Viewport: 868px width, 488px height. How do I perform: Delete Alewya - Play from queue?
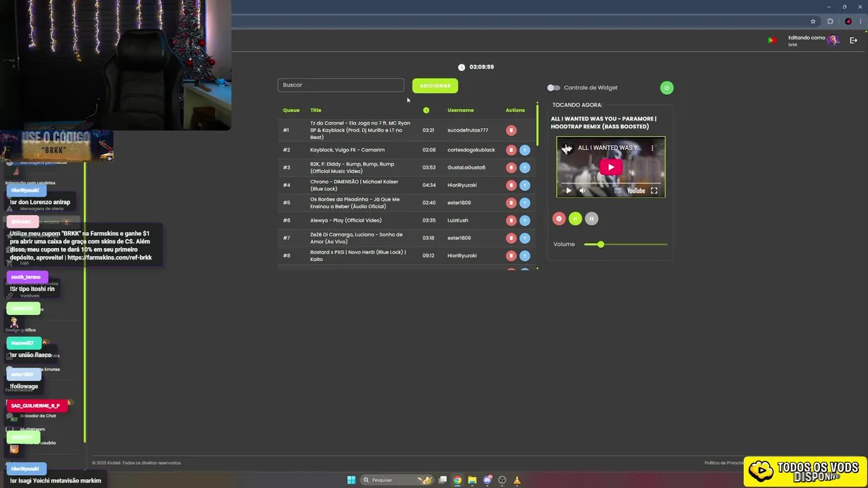(511, 220)
